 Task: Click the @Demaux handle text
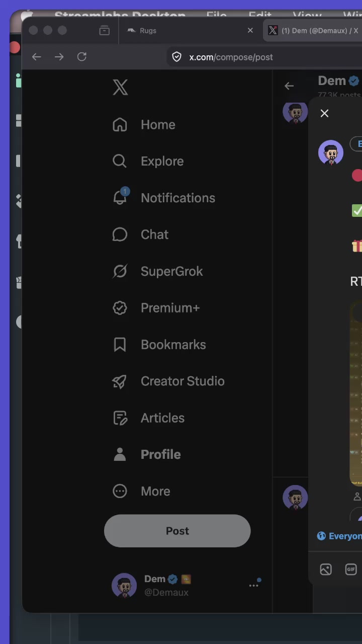[166, 593]
